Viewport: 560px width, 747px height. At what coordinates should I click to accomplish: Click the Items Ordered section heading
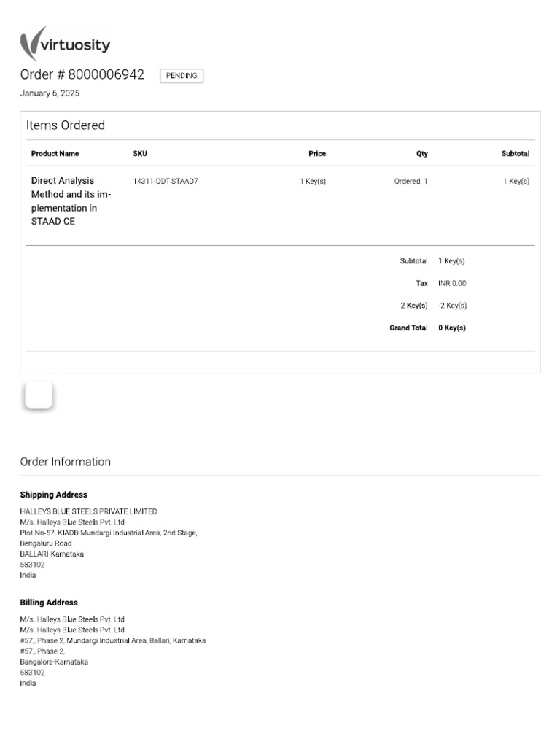point(66,125)
